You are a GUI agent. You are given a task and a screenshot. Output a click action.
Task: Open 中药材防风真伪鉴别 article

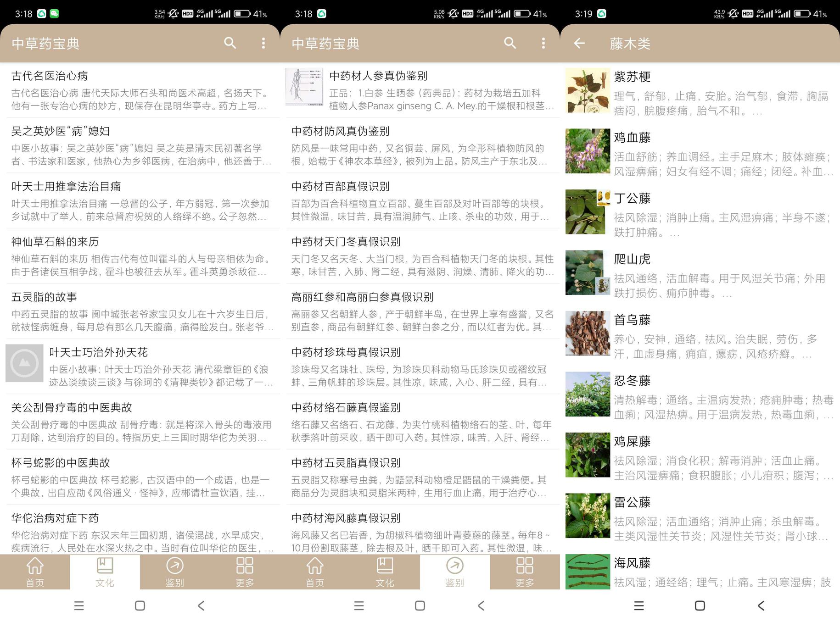pos(420,146)
